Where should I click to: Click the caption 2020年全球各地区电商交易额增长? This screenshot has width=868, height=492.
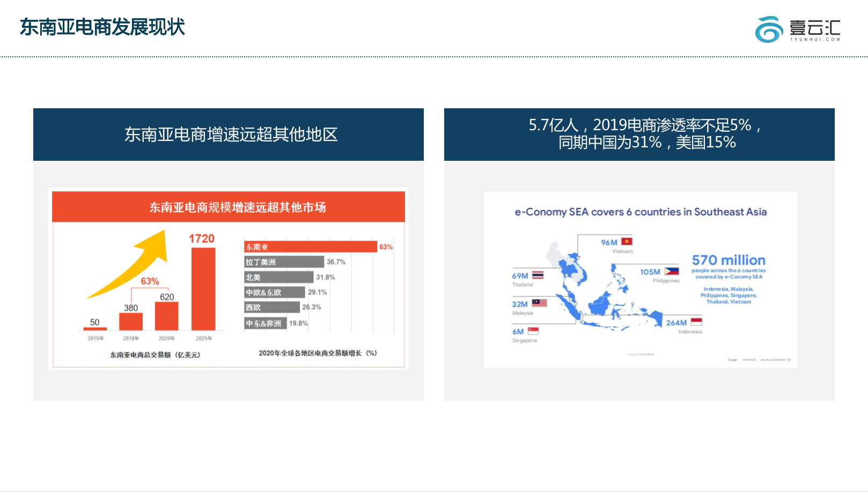coord(318,353)
